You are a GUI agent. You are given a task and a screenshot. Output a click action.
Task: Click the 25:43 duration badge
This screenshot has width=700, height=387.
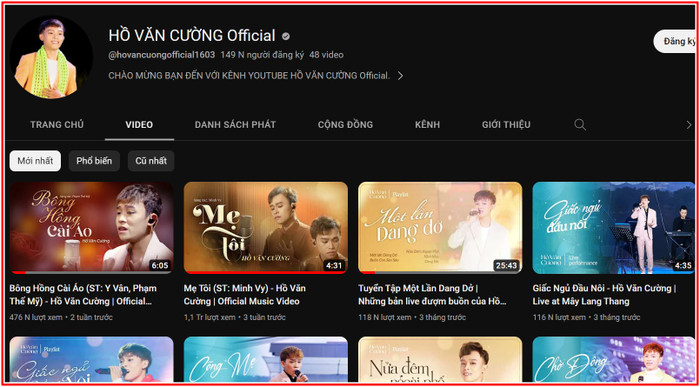coord(506,266)
